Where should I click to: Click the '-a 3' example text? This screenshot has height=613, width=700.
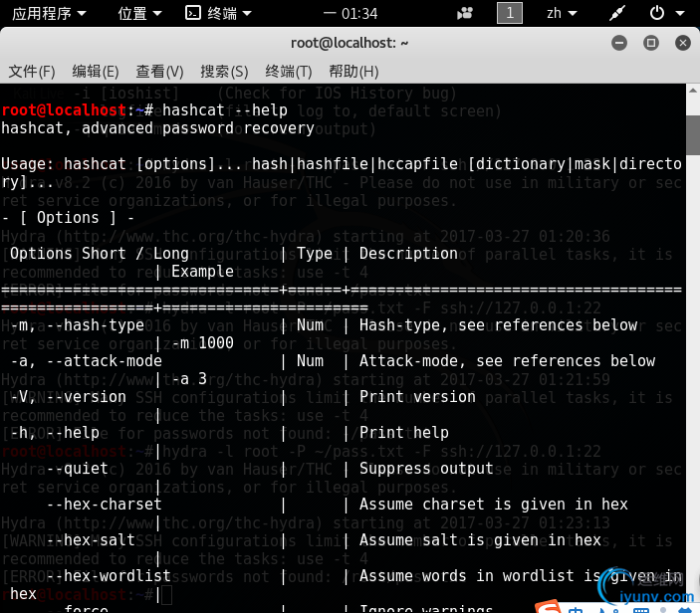point(189,379)
